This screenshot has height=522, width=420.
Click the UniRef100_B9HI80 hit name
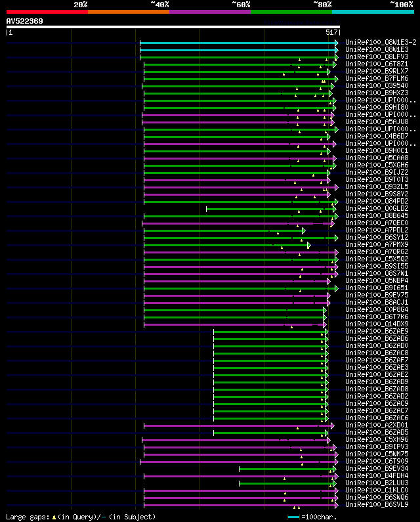[377, 107]
